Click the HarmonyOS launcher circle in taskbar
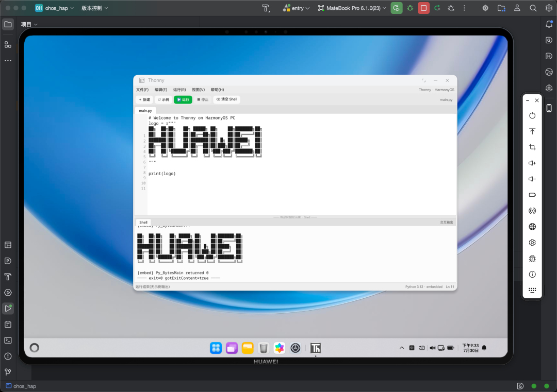The width and height of the screenshot is (557, 392). point(35,348)
